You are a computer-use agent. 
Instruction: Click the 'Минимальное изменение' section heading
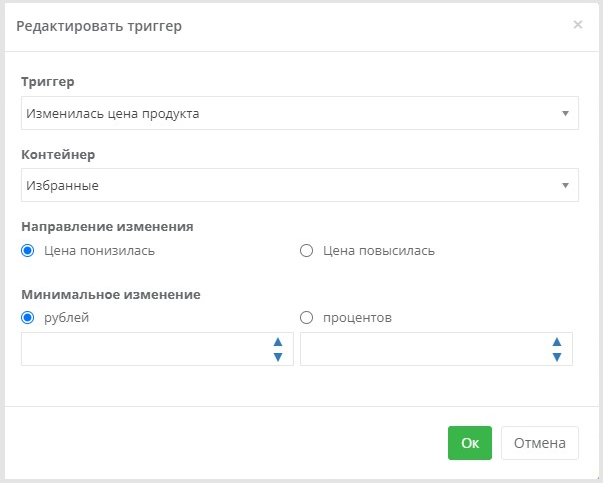click(x=111, y=295)
